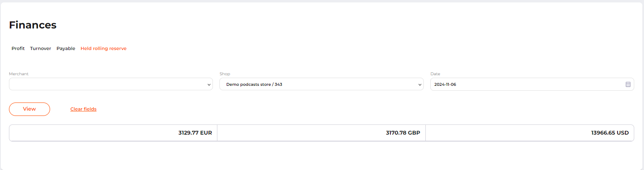Click the Merchant dropdown chevron arrow
The width and height of the screenshot is (644, 170).
(x=209, y=85)
